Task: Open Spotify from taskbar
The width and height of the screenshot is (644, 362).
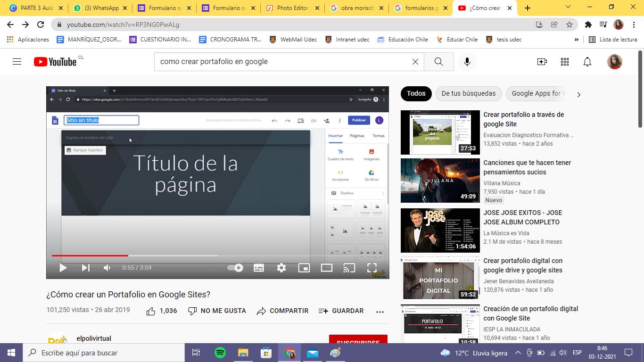Action: 220,353
